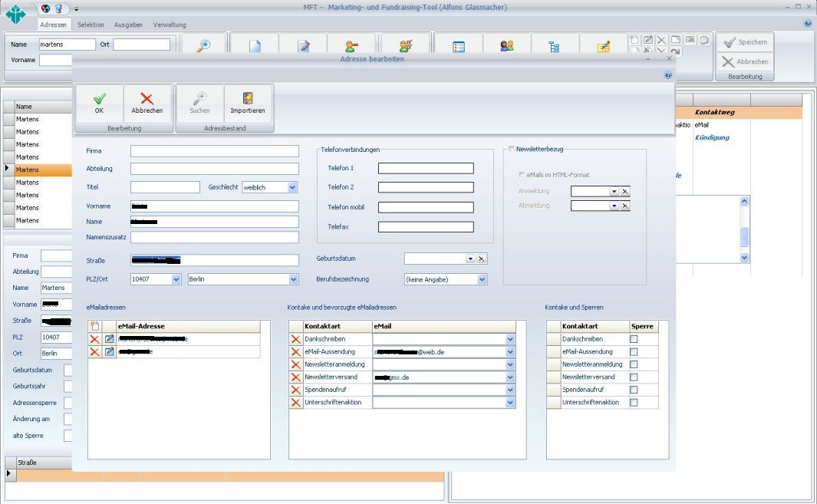Click the Suchen button in Adressbestand group
This screenshot has width=817, height=504.
click(x=200, y=104)
